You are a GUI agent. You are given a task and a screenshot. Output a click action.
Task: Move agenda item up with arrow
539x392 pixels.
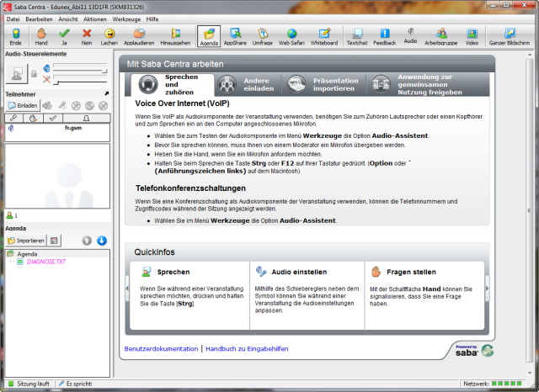tap(87, 241)
